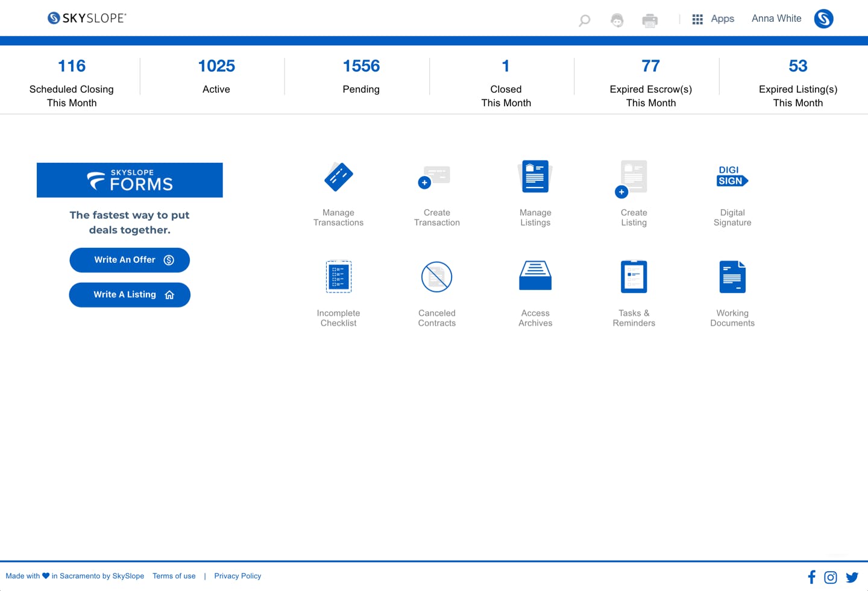Open the Twitter icon in footer

(852, 577)
